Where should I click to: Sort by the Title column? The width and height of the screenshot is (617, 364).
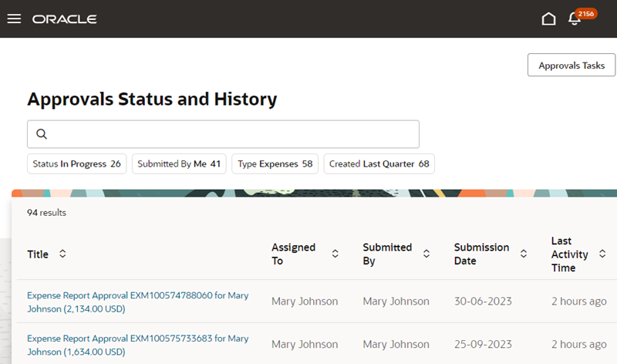pyautogui.click(x=62, y=254)
